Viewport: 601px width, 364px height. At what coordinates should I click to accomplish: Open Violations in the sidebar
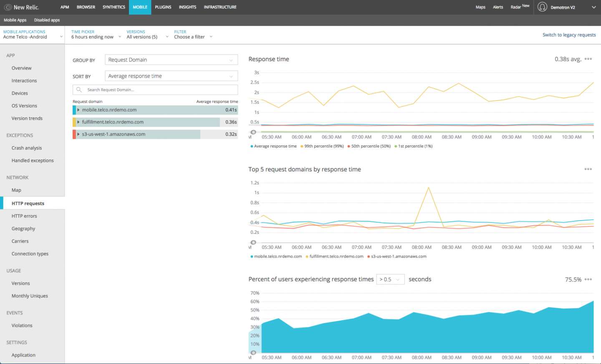click(22, 325)
